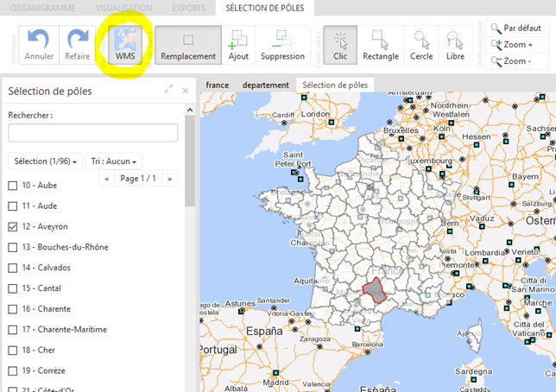Uncheck the 12 - Aveyron checkbox
556x392 pixels.
pyautogui.click(x=13, y=226)
